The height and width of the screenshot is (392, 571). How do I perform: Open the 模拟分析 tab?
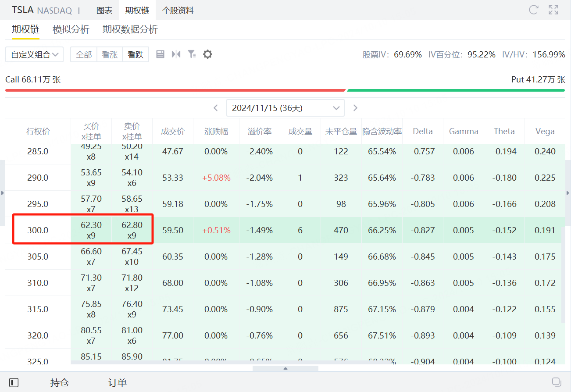(x=71, y=30)
